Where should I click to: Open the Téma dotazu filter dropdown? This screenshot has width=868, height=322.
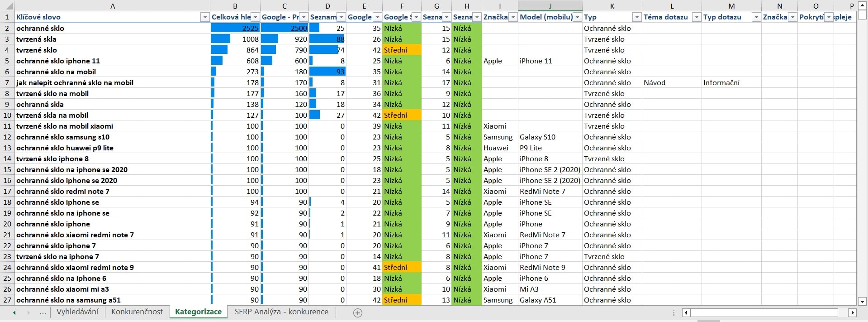tap(697, 17)
